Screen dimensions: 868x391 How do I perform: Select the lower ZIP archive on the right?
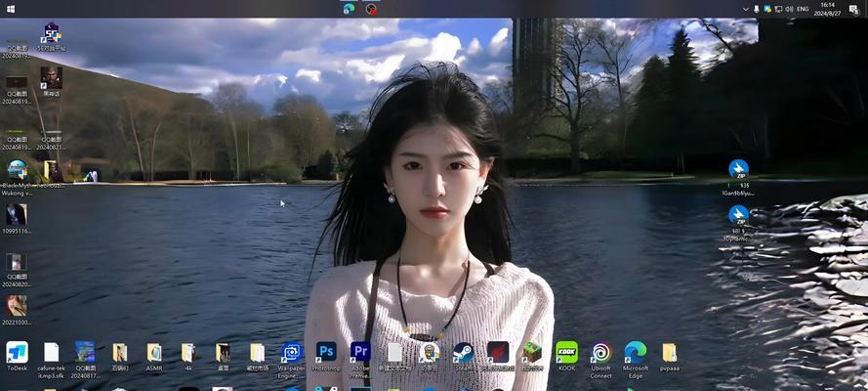click(738, 215)
